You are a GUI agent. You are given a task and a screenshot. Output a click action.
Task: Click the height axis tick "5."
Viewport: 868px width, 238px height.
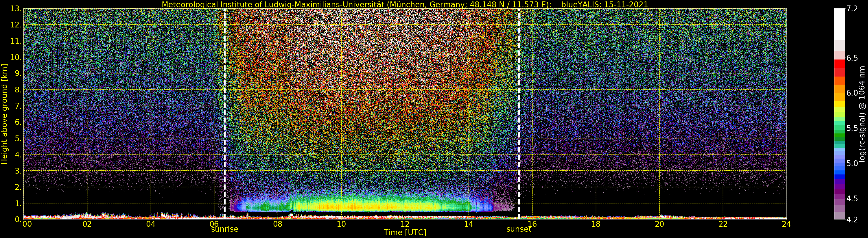18,138
